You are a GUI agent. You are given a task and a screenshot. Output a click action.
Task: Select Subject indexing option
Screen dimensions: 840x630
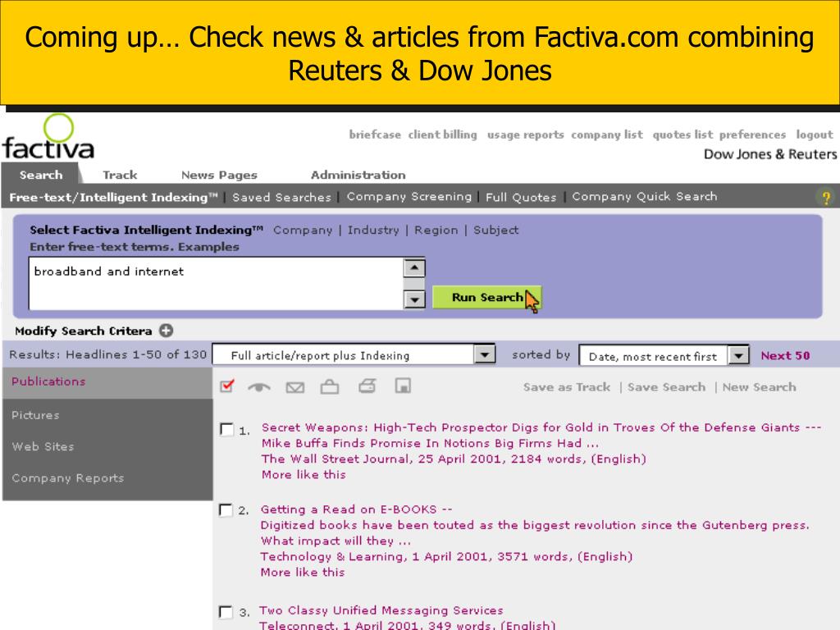coord(496,231)
